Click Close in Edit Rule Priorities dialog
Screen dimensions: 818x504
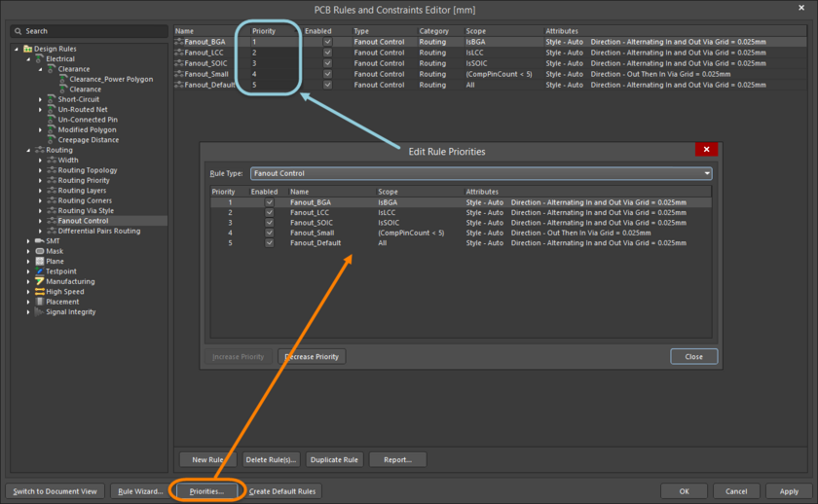[x=693, y=356]
